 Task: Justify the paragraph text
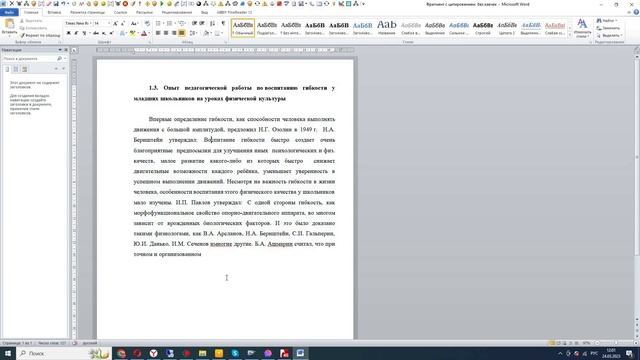pyautogui.click(x=182, y=33)
